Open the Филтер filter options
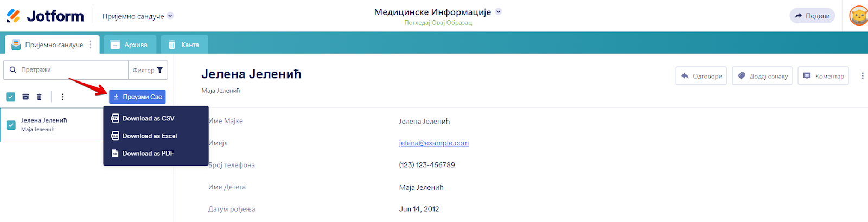Viewport: 868px width, 222px height. click(148, 70)
